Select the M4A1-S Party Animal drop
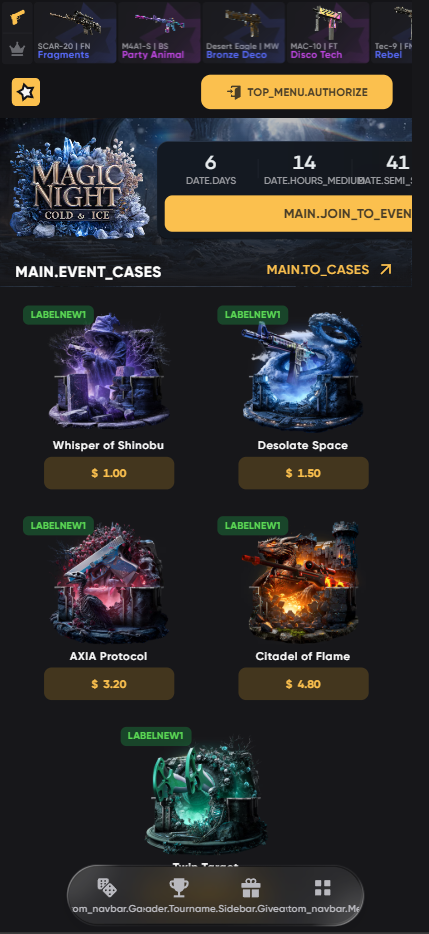Screen dimensions: 429x934 pyautogui.click(x=158, y=32)
